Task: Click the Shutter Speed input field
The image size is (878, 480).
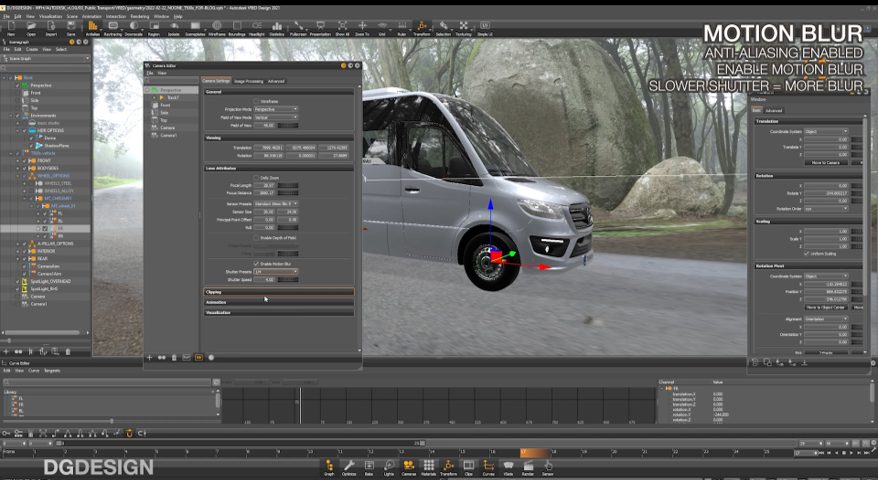Action: 264,280
